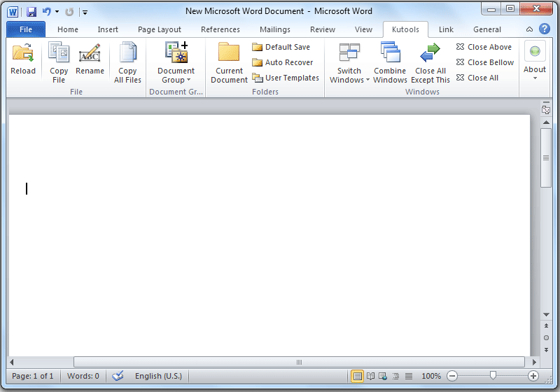Screen dimensions: 560x392
Task: Click horizontal scrollbar right arrow
Action: tap(534, 362)
